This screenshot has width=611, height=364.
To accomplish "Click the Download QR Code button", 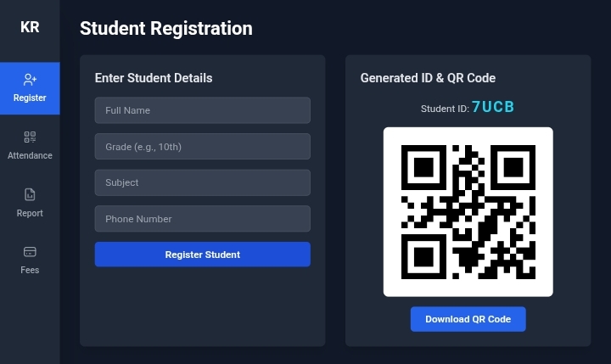I will click(x=468, y=319).
